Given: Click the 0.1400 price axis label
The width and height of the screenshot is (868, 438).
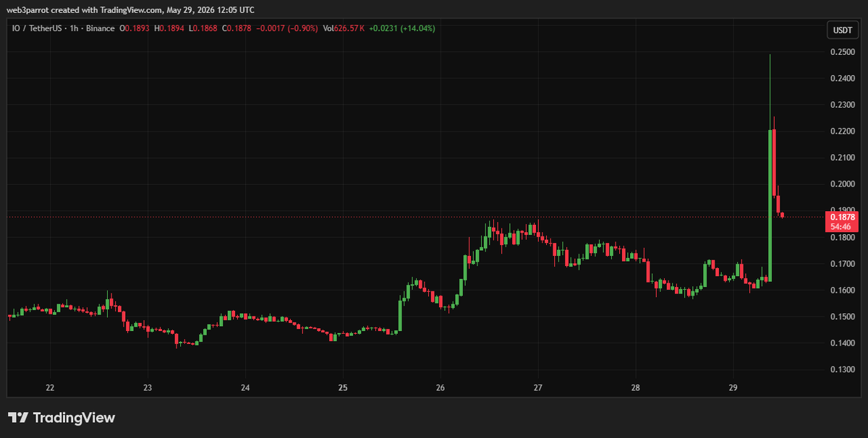Looking at the screenshot, I should pos(843,343).
